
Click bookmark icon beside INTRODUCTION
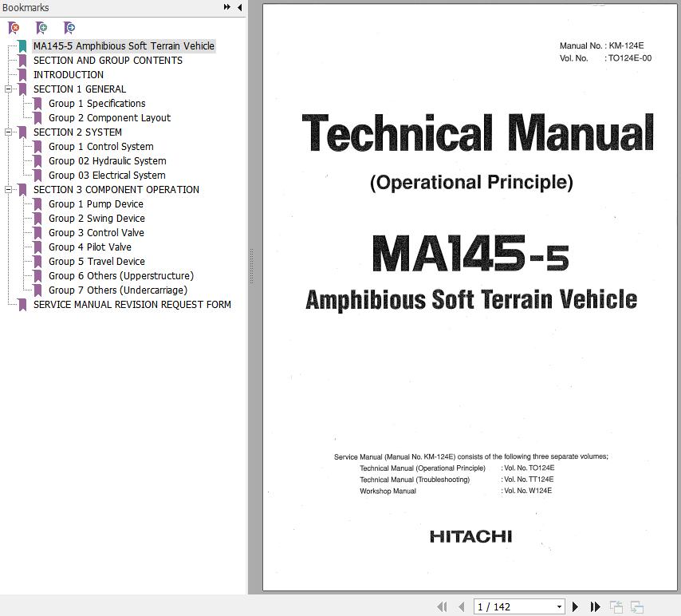pos(22,75)
